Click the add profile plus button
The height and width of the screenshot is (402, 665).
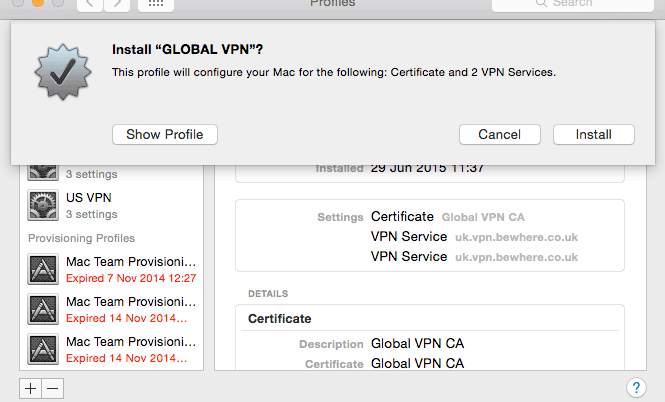click(31, 387)
